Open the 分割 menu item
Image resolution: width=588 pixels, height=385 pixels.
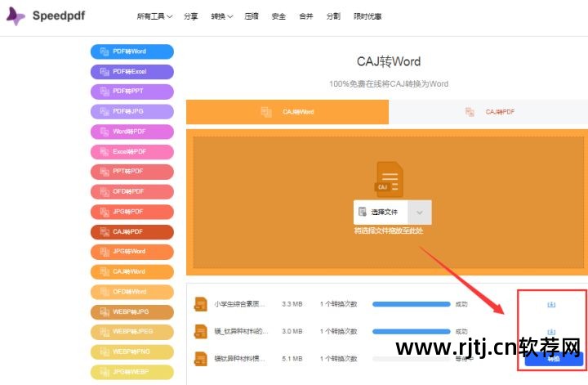click(x=333, y=16)
